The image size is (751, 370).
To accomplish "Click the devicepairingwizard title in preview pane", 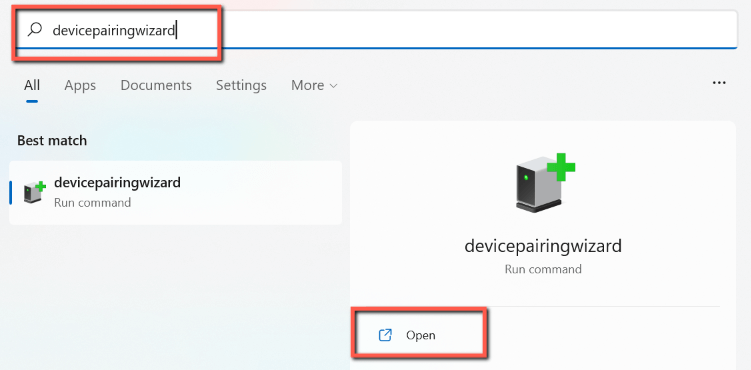I will pos(543,246).
